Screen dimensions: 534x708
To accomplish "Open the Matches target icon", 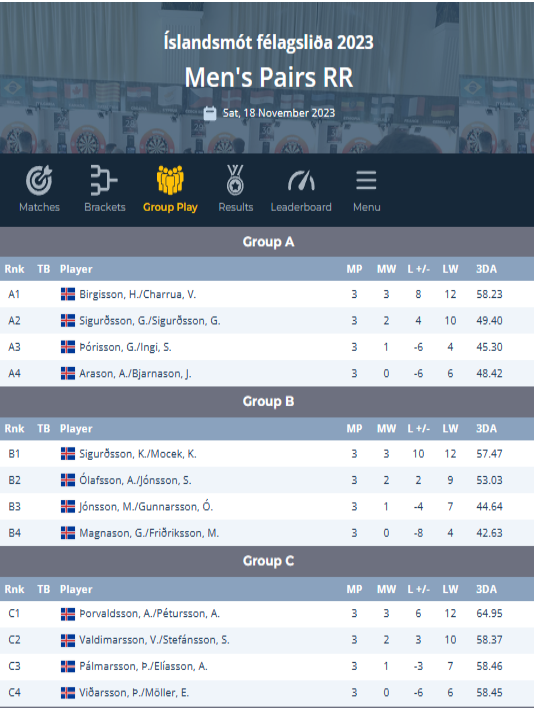I will tap(39, 180).
